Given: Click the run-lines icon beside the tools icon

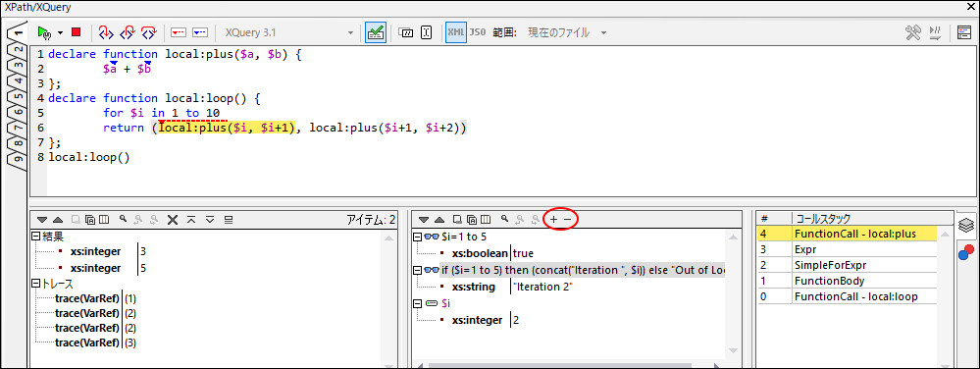Looking at the screenshot, I should [x=936, y=32].
